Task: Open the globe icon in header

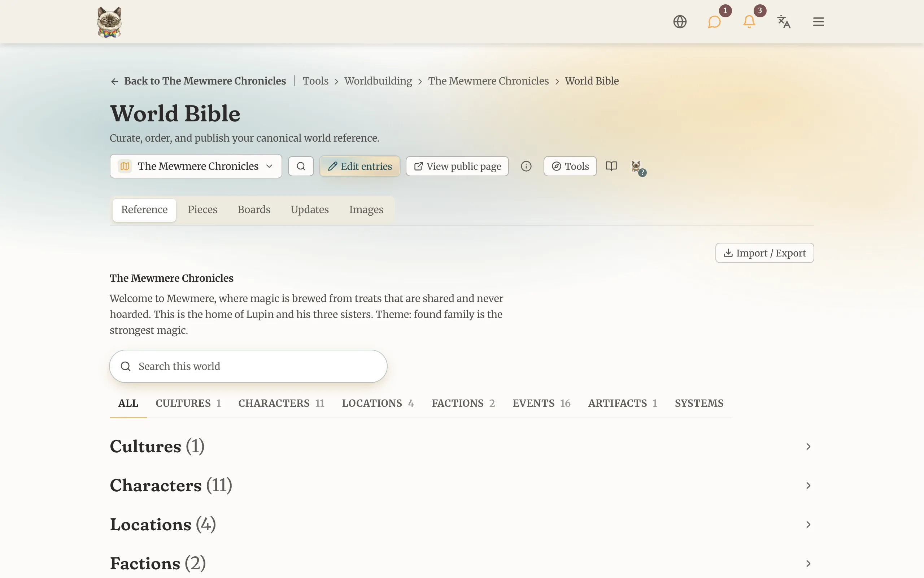Action: click(x=680, y=22)
